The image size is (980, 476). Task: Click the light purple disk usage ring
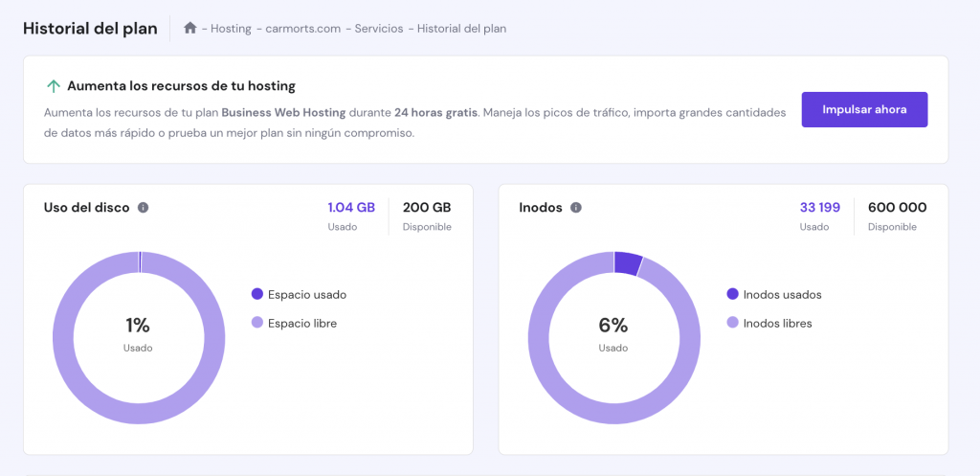pyautogui.click(x=63, y=338)
